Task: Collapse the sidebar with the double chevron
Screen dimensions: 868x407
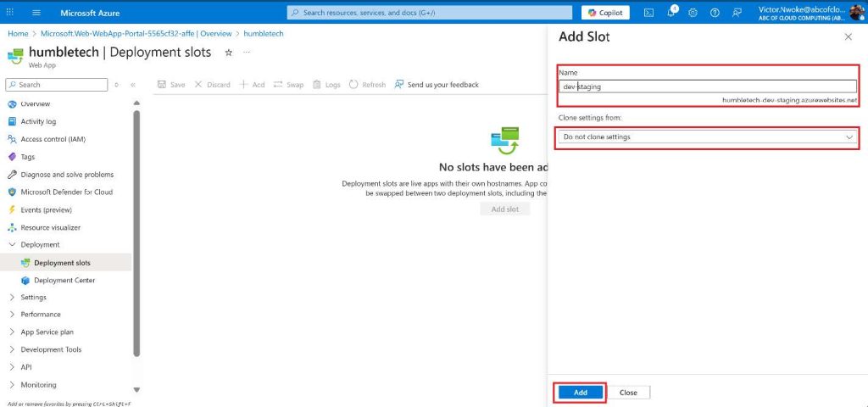Action: pyautogui.click(x=133, y=85)
